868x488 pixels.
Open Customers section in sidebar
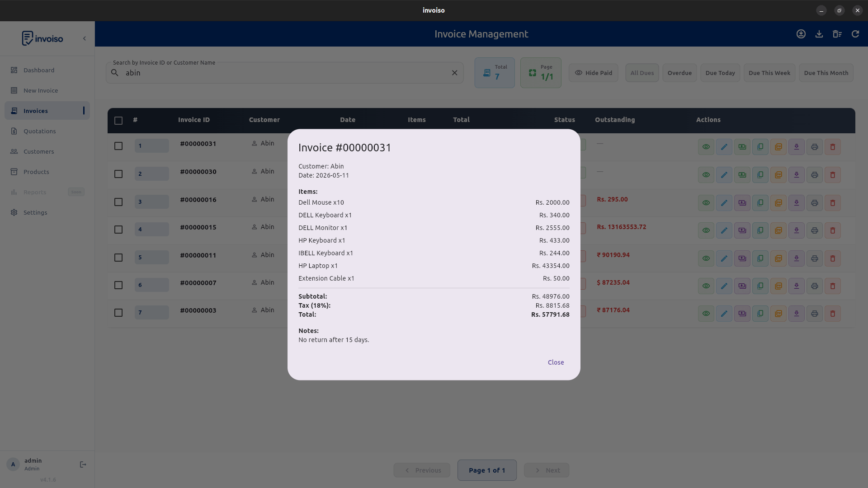pyautogui.click(x=47, y=151)
